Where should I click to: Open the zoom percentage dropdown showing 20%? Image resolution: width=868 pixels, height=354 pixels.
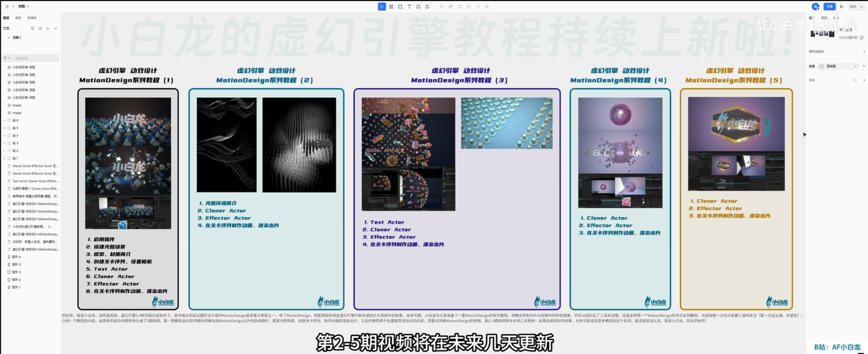click(x=855, y=6)
